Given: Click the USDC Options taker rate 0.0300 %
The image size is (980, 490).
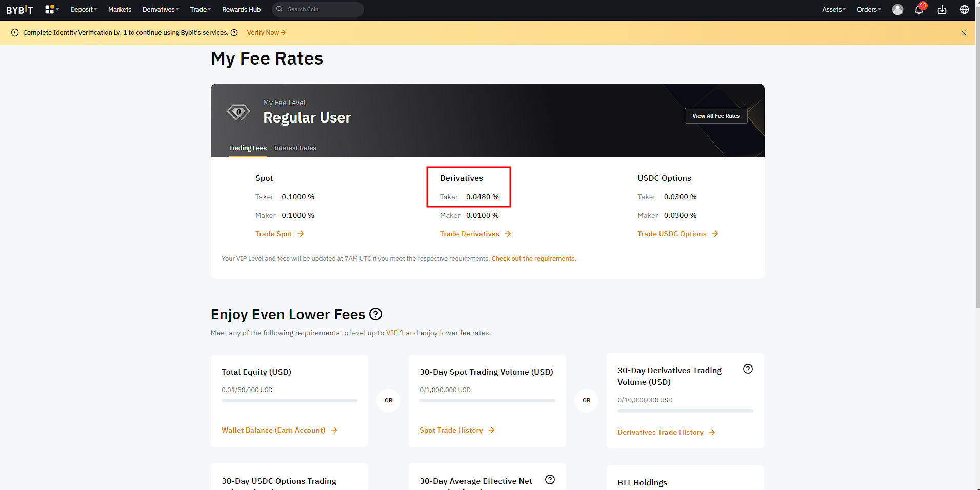Looking at the screenshot, I should point(681,197).
